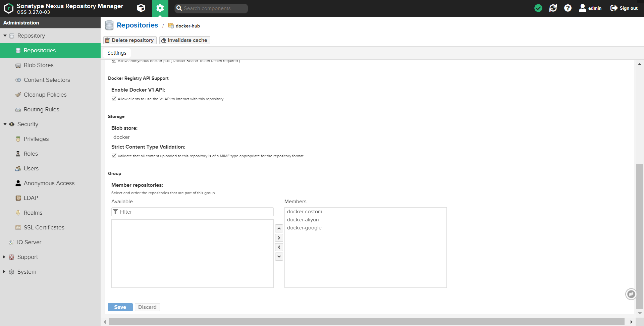Expand the Support section
The width and height of the screenshot is (644, 326).
click(x=4, y=257)
